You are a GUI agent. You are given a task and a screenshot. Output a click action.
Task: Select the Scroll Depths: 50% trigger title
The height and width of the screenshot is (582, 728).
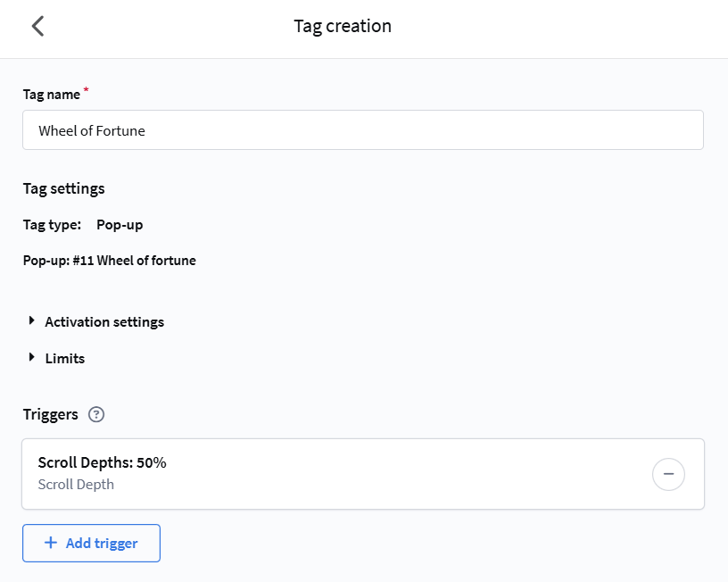(x=102, y=462)
